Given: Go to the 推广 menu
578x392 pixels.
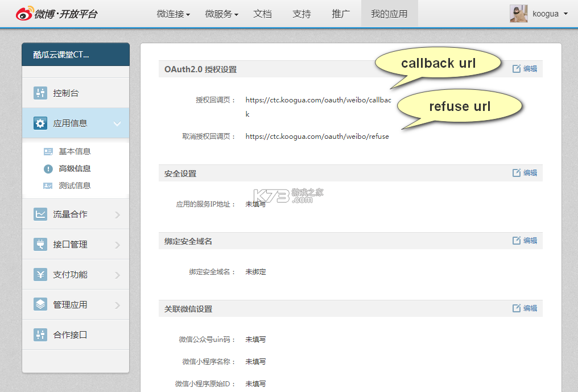Looking at the screenshot, I should tap(341, 14).
